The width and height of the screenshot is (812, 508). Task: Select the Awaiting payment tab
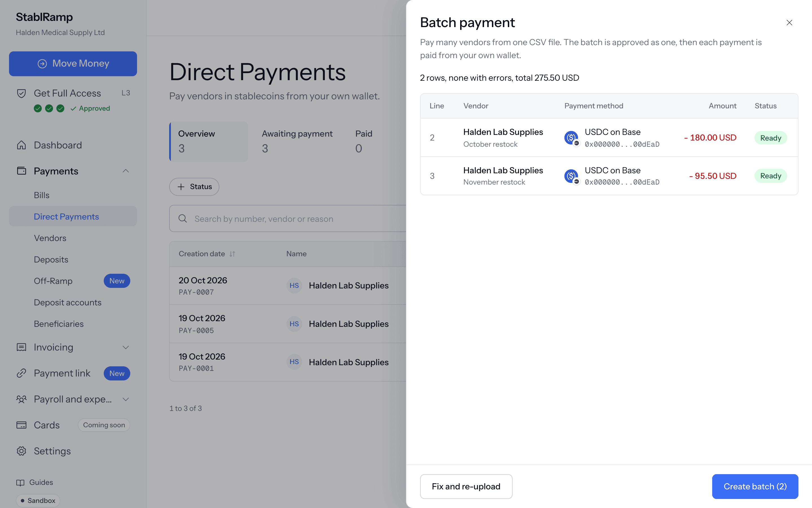297,141
